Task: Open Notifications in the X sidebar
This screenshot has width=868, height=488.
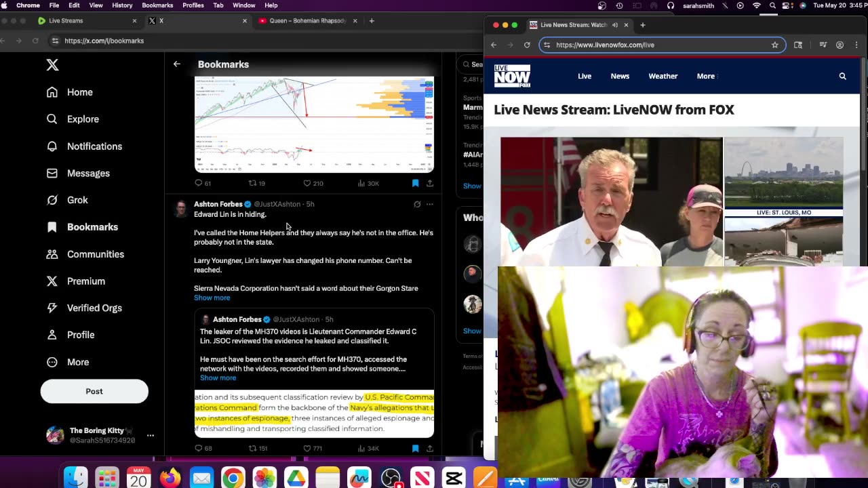Action: (x=84, y=146)
